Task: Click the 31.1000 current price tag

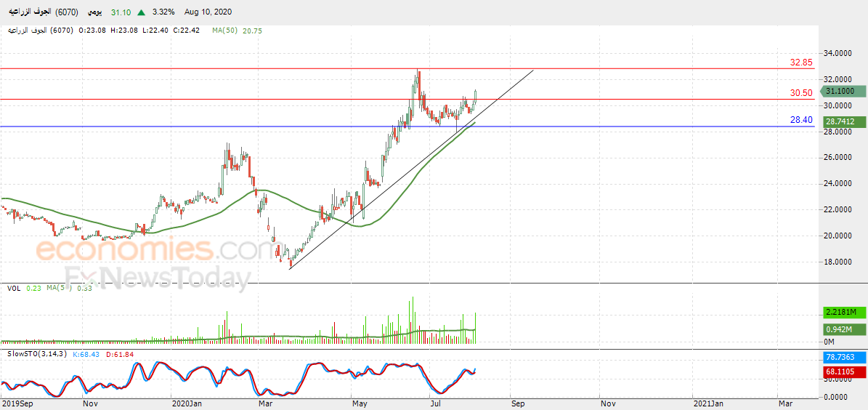Action: 845,91
